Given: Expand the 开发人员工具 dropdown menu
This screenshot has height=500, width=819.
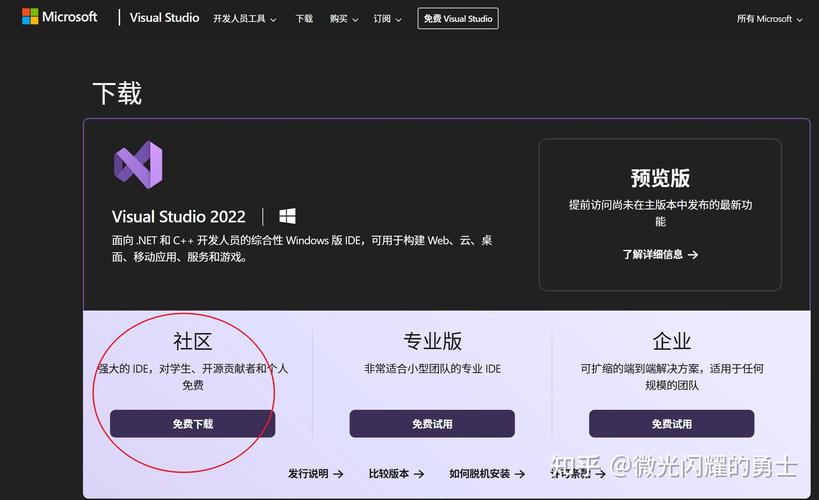Looking at the screenshot, I should click(244, 19).
